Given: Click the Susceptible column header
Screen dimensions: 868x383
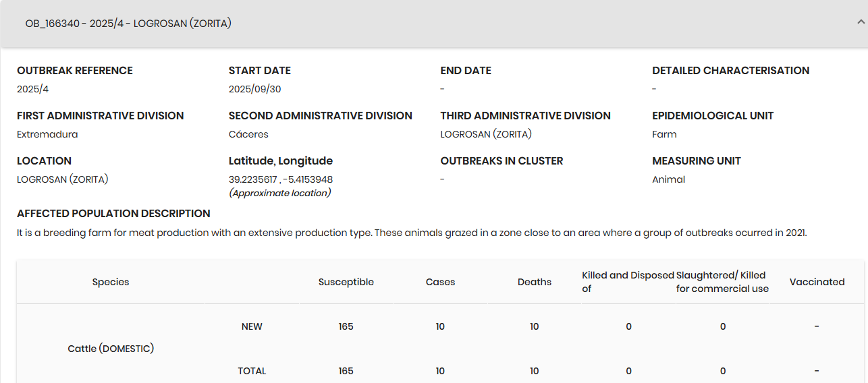Looking at the screenshot, I should point(346,282).
